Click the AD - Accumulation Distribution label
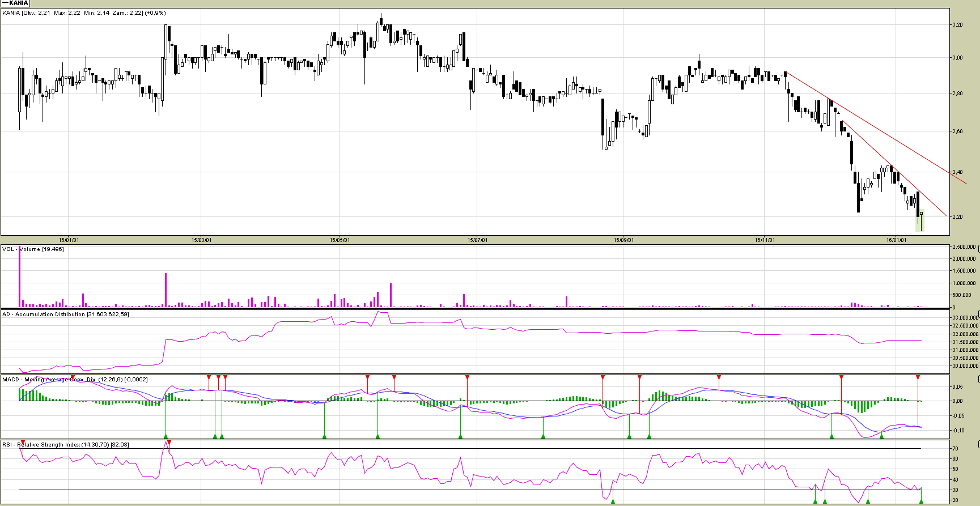The height and width of the screenshot is (506, 980). click(65, 314)
